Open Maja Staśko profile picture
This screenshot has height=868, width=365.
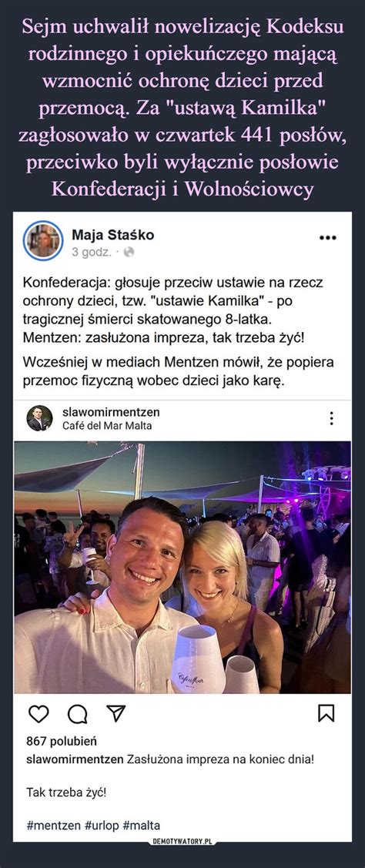coord(43,241)
